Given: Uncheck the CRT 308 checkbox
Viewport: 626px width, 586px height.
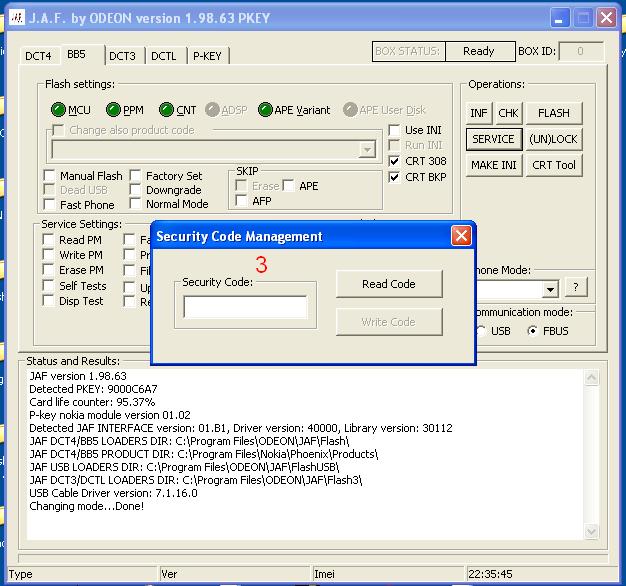Looking at the screenshot, I should tap(394, 161).
